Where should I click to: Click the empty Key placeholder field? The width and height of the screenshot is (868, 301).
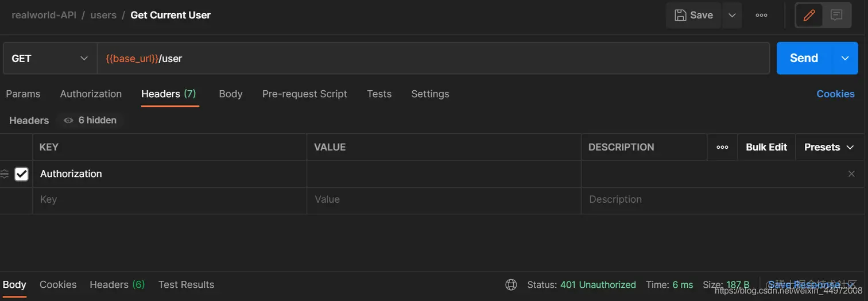click(170, 200)
